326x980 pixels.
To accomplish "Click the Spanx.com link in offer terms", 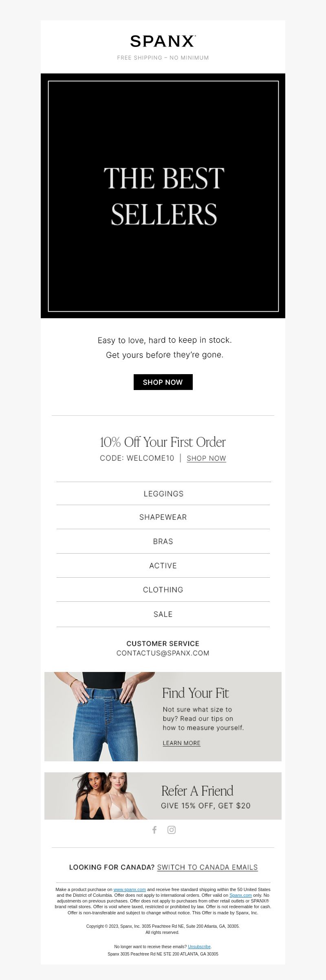I will coord(240,895).
